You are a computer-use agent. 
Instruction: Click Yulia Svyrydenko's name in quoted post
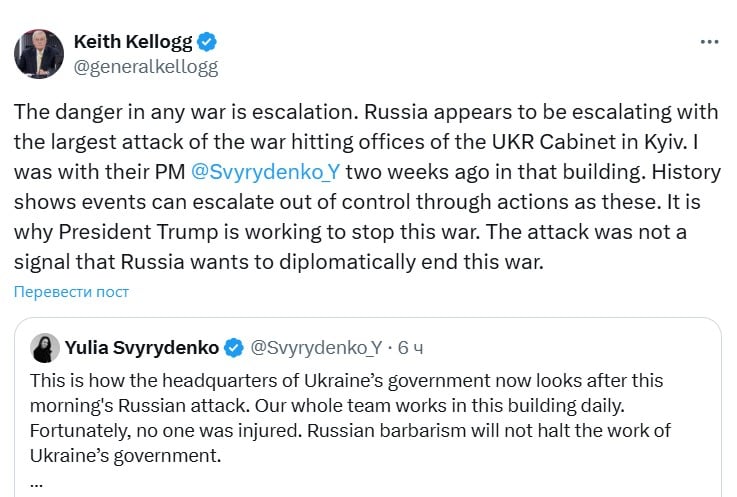[x=141, y=348]
